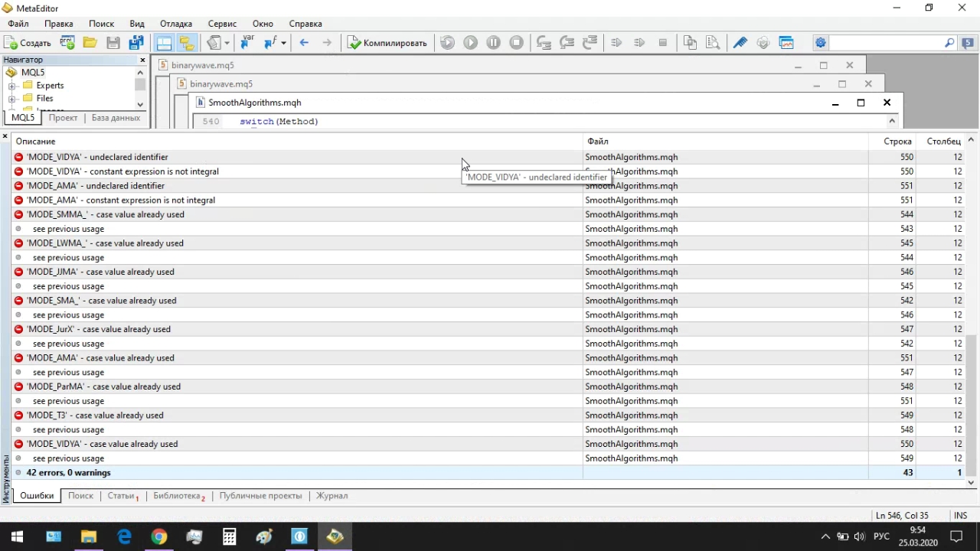The image size is (980, 551).
Task: Open the Статьи tab in toolbox
Action: pos(122,496)
